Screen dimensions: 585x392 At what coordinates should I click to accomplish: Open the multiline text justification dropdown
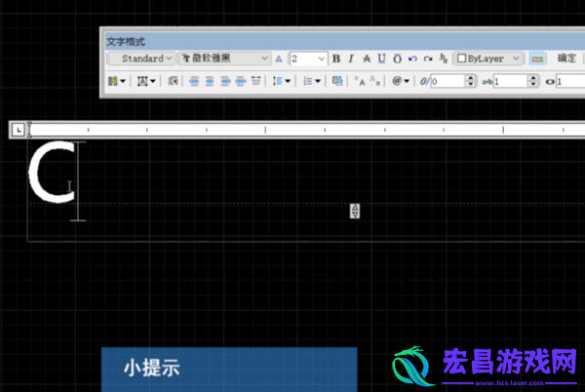(x=146, y=81)
